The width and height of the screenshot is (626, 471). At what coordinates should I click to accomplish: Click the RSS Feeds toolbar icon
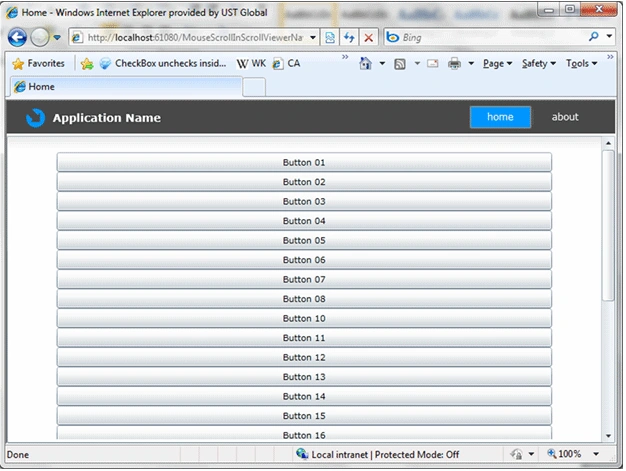point(400,64)
